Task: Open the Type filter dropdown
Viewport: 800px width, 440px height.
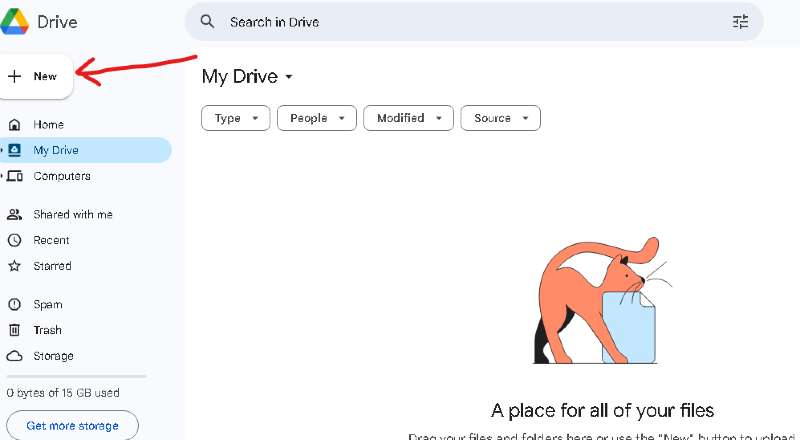Action: tap(236, 118)
